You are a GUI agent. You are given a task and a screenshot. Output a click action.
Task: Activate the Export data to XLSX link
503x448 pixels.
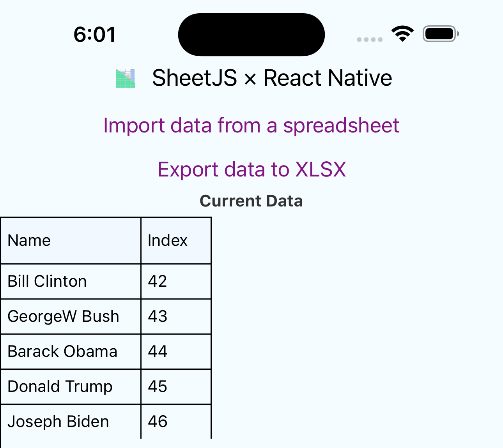click(x=251, y=169)
